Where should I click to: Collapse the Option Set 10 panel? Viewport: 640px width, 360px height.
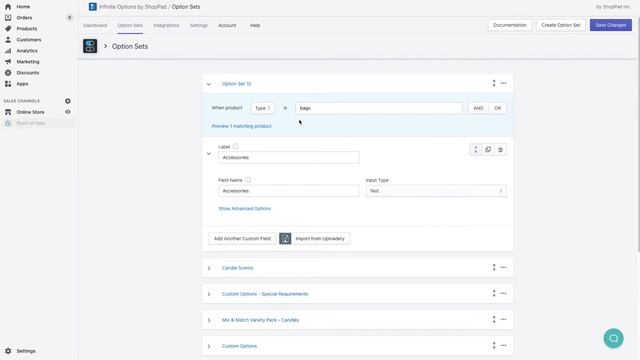pyautogui.click(x=209, y=84)
